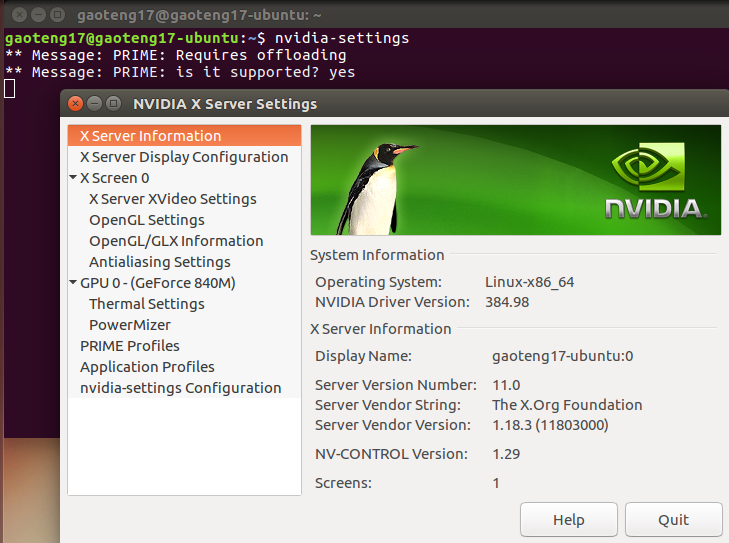Collapse the GPU 0 GeForce 840M arrow
The height and width of the screenshot is (543, 729).
point(73,283)
